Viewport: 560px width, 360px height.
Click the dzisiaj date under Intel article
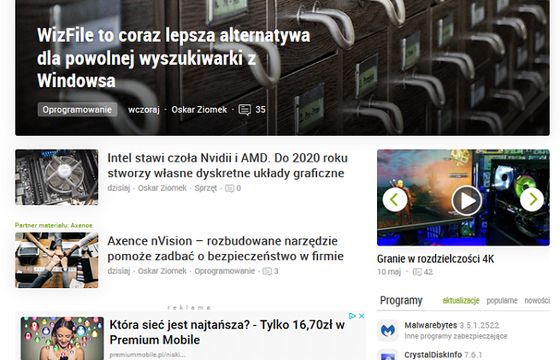coord(119,188)
